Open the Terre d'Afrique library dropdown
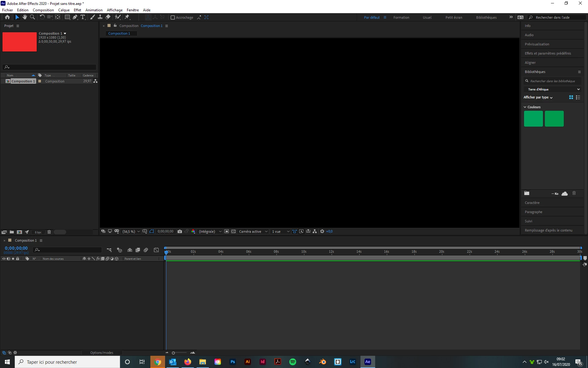 pyautogui.click(x=553, y=89)
